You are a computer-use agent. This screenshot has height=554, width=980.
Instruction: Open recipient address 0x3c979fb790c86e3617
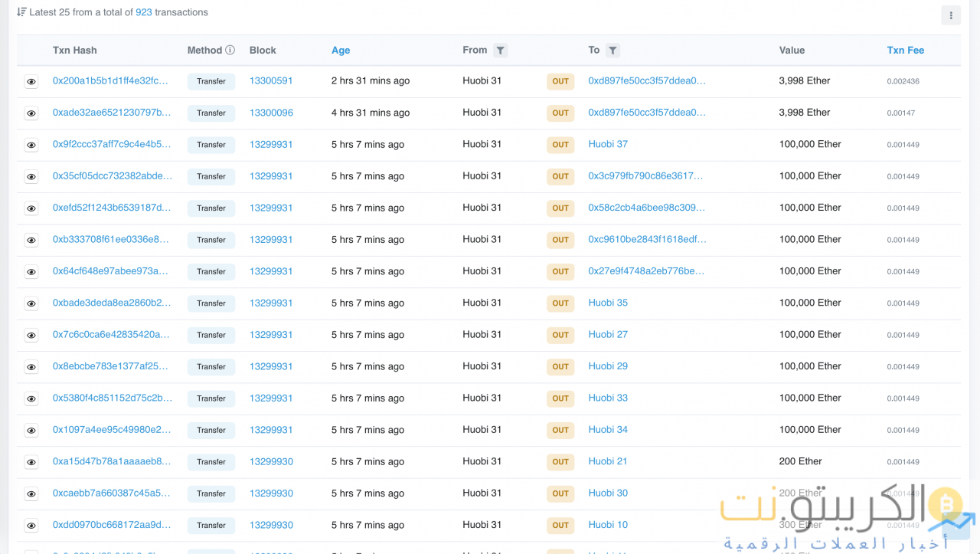(x=645, y=176)
